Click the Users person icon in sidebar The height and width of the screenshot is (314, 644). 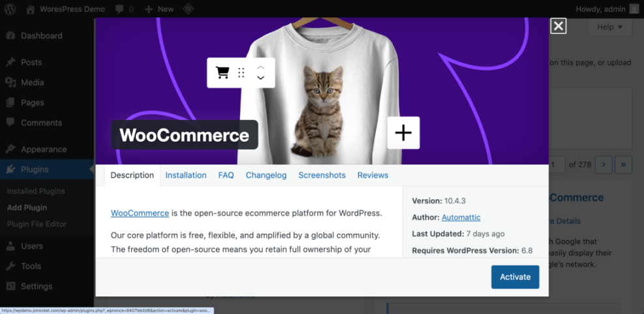[x=10, y=246]
